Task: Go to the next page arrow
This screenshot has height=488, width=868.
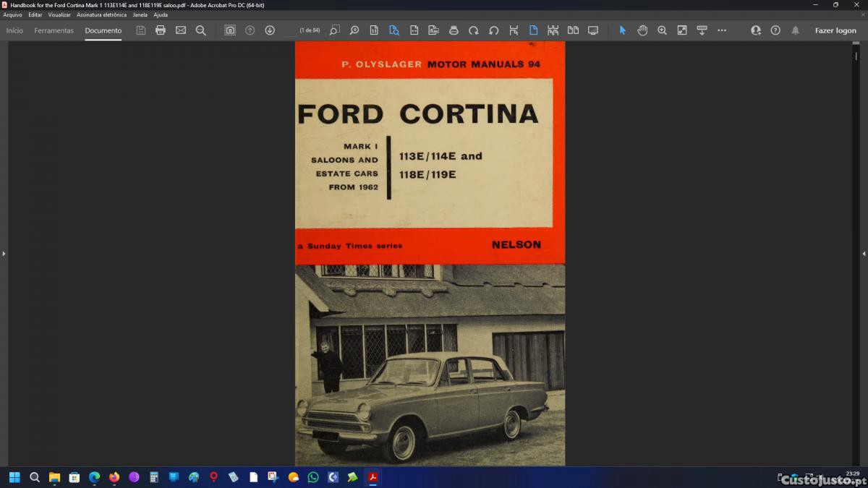Action: 270,30
